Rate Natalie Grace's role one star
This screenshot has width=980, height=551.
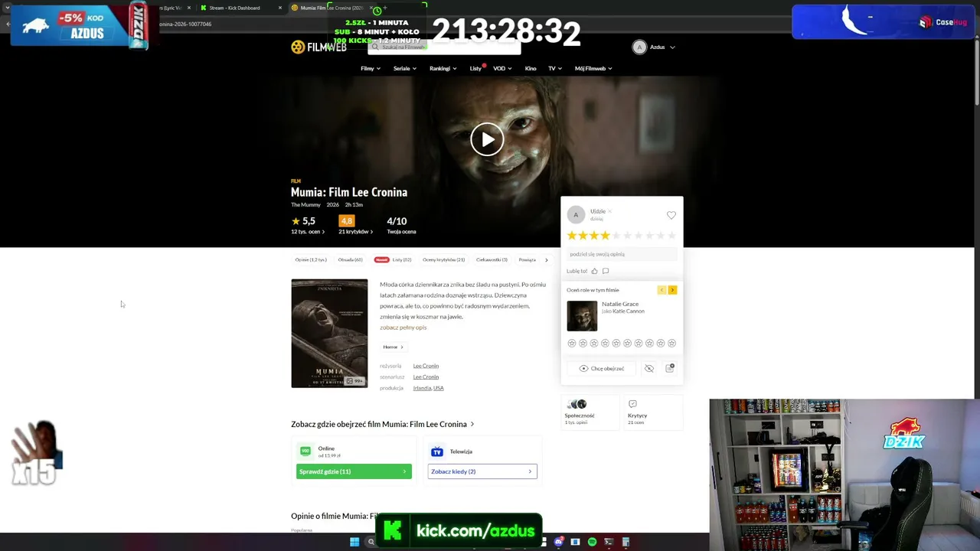click(572, 344)
